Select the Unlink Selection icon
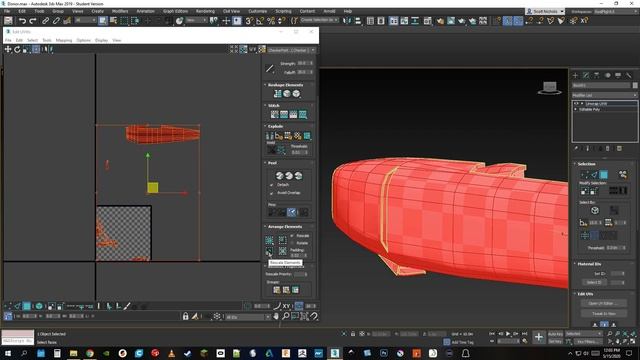 tap(56, 21)
